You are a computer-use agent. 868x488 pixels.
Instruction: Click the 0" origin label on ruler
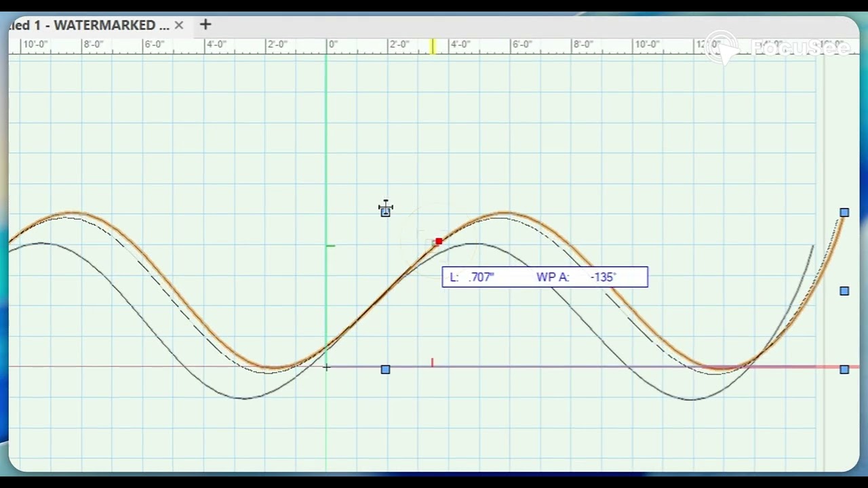tap(333, 44)
